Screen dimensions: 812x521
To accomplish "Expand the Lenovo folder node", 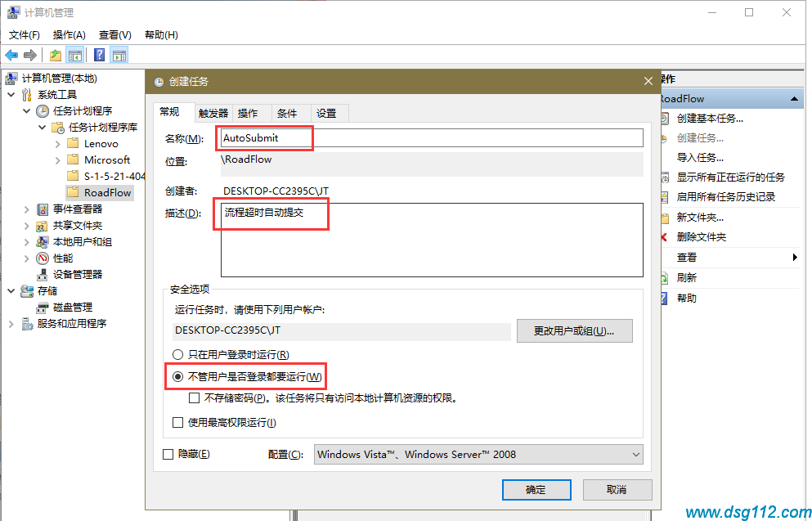I will (x=57, y=144).
